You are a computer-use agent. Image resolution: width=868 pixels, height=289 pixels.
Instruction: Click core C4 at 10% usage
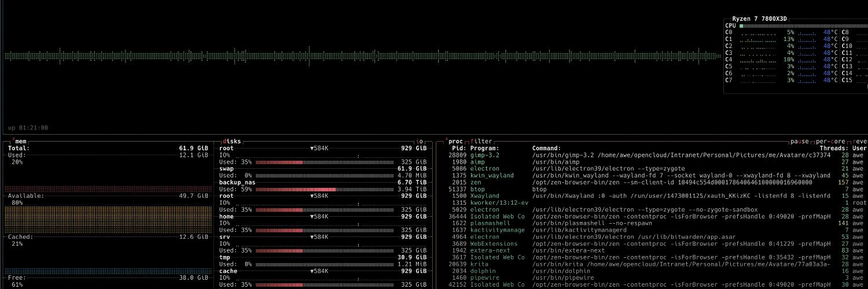pos(782,60)
